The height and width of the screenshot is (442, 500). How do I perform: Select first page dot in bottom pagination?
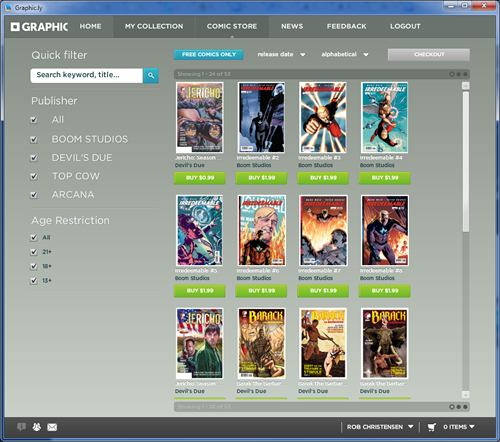pos(452,407)
